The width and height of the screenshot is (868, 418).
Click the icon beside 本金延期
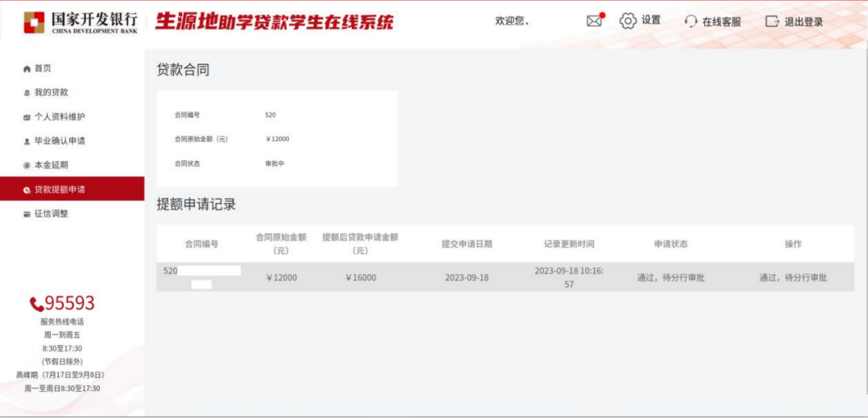coord(27,166)
